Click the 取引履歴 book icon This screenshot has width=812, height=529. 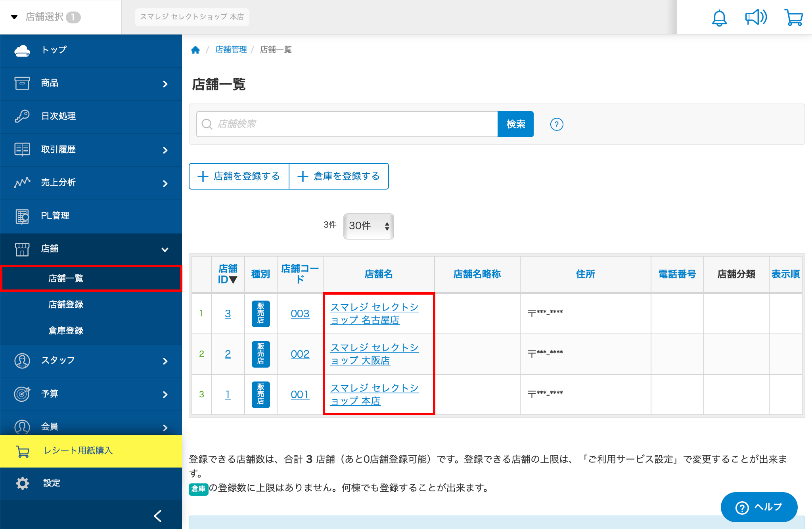22,149
